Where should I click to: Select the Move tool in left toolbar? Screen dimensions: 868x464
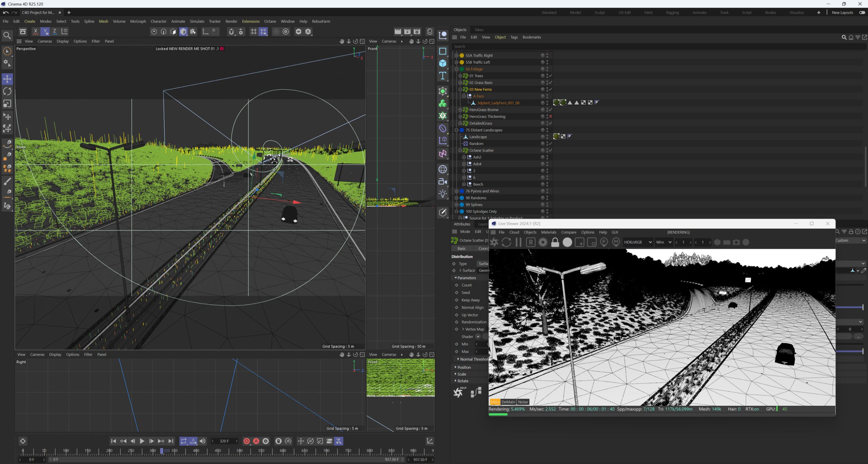click(7, 79)
